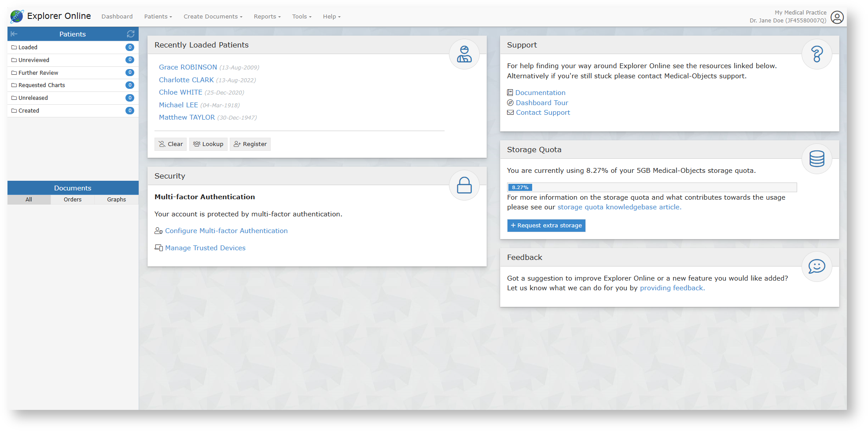868x431 pixels.
Task: Click the Storage Quota database icon
Action: coord(817,159)
